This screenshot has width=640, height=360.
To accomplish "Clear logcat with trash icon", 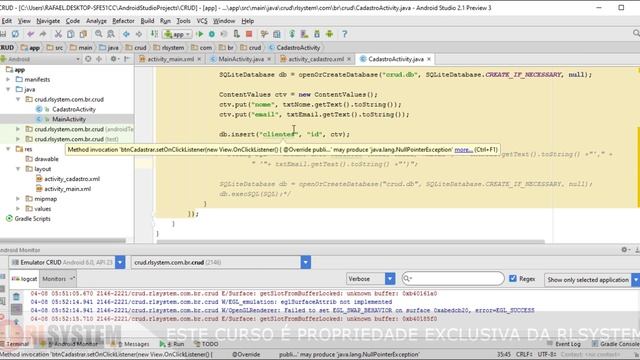I will [x=16, y=296].
